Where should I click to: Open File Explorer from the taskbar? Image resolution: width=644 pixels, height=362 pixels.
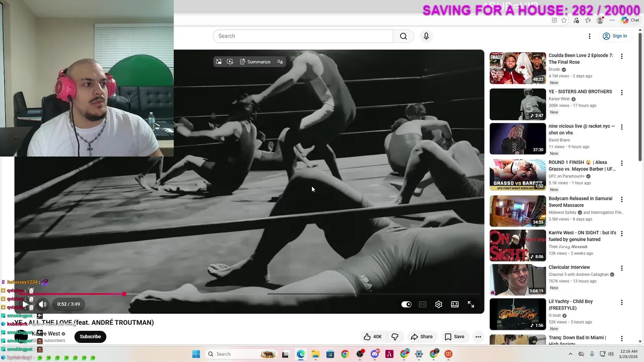coord(315,354)
